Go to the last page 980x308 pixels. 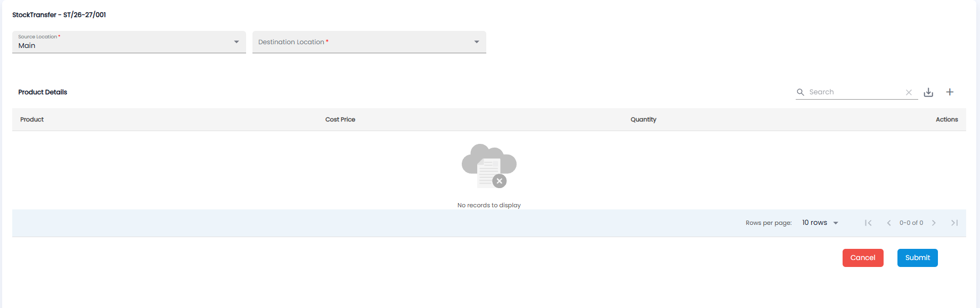(x=954, y=223)
